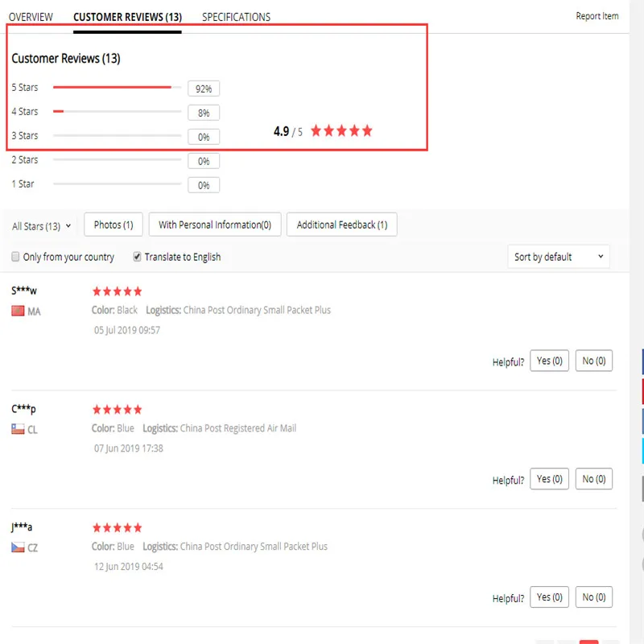The height and width of the screenshot is (644, 644).
Task: Show Additional Feedback (1) reviews
Action: (341, 225)
